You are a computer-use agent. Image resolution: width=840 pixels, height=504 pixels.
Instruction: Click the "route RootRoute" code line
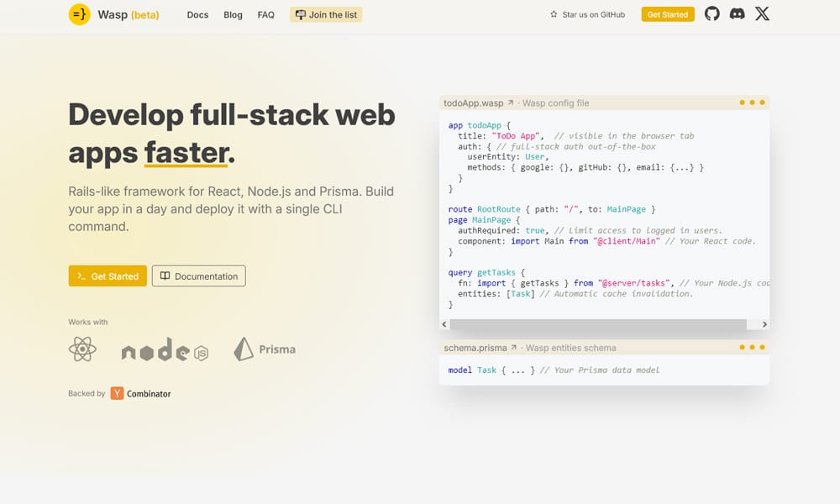[x=552, y=209]
